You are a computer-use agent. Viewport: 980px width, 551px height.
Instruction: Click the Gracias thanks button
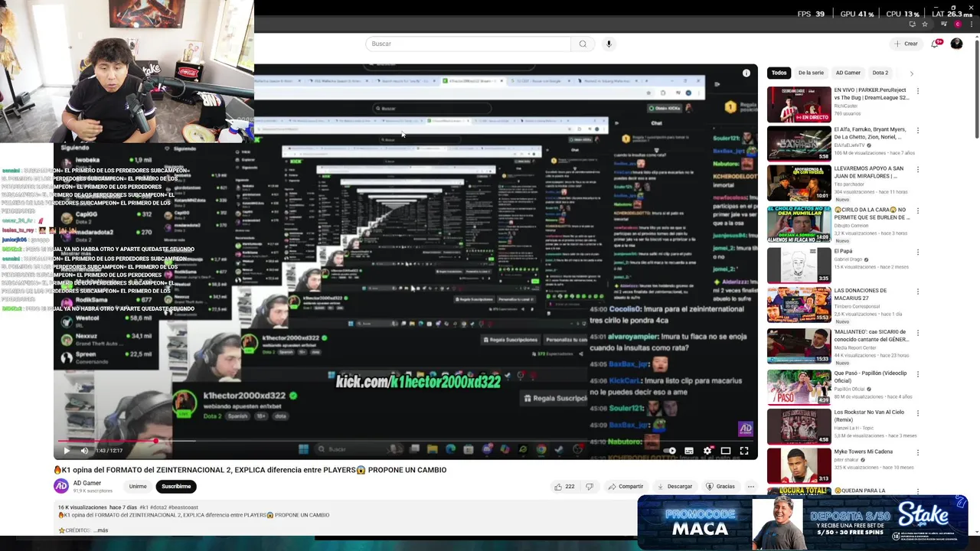[720, 486]
